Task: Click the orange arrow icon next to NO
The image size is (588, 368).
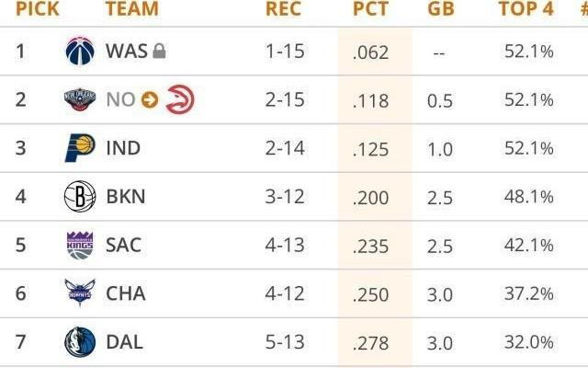Action: (151, 100)
